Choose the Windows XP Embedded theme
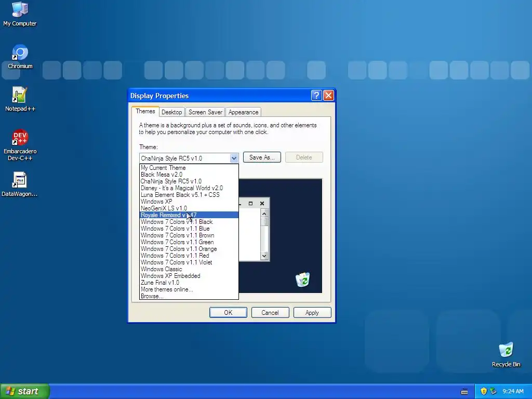Image resolution: width=532 pixels, height=399 pixels. [189, 276]
